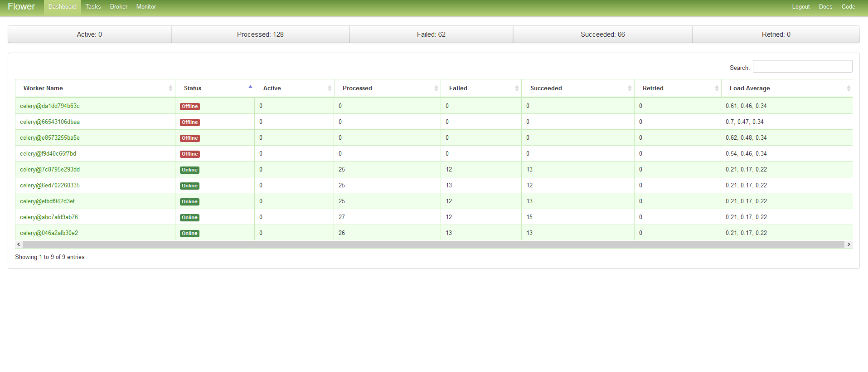Open the Monitor page
The image size is (868, 372).
146,7
